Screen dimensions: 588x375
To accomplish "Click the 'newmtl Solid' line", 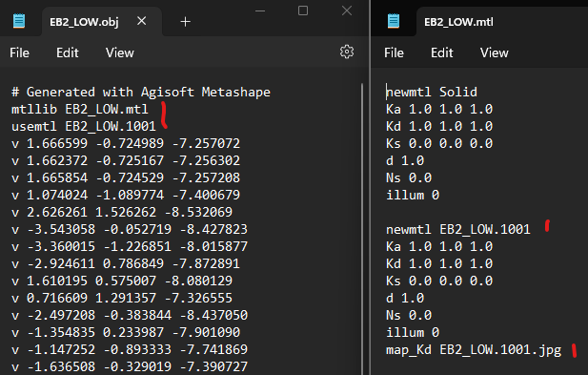I will (x=432, y=92).
